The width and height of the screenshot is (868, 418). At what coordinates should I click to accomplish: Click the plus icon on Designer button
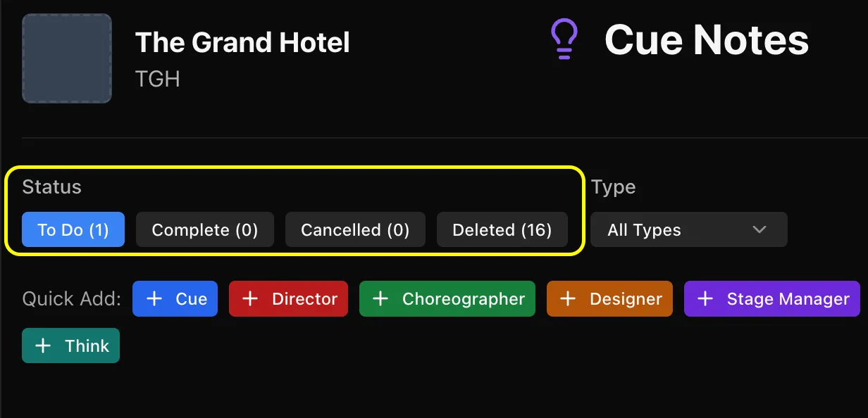[x=568, y=299]
